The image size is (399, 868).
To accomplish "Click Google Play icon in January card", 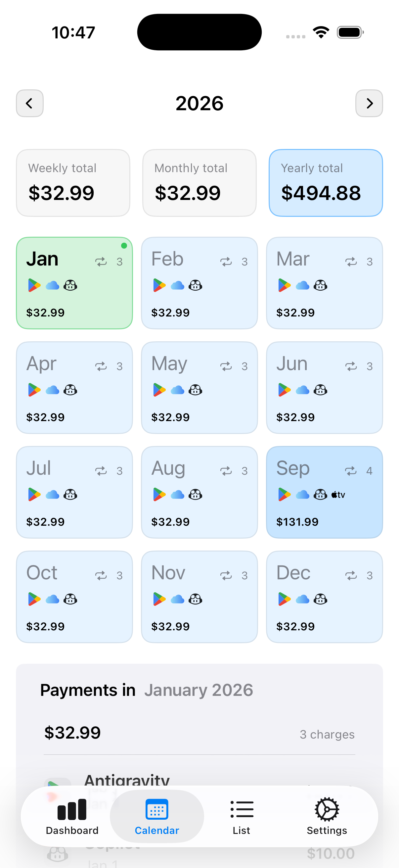I will click(34, 285).
